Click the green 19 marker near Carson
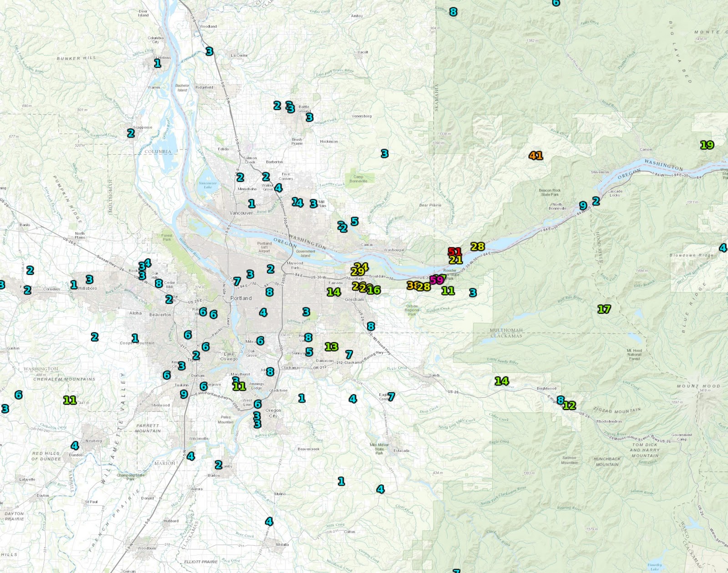Viewport: 728px width, 573px height. [707, 146]
